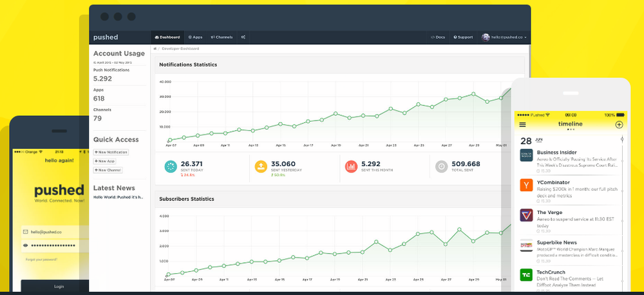Screen dimensions: 644x295
Task: Open the Dashboard tab in top navigation
Action: tap(167, 37)
